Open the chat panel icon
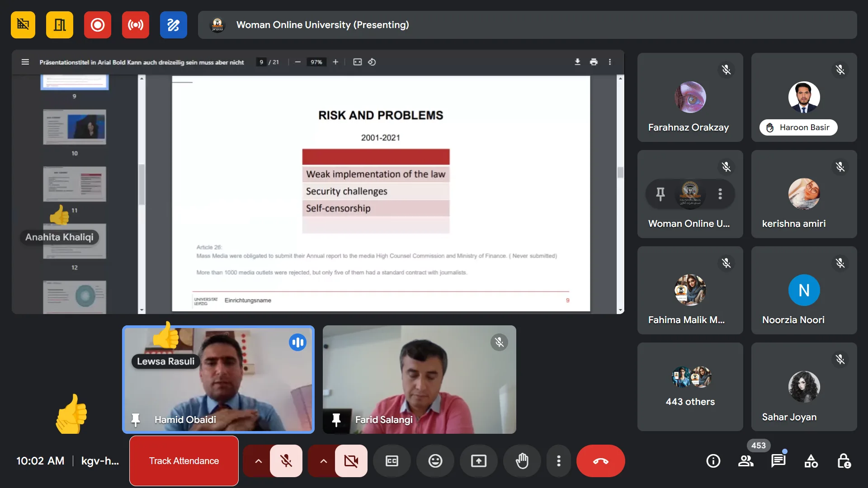The height and width of the screenshot is (488, 868). tap(778, 461)
